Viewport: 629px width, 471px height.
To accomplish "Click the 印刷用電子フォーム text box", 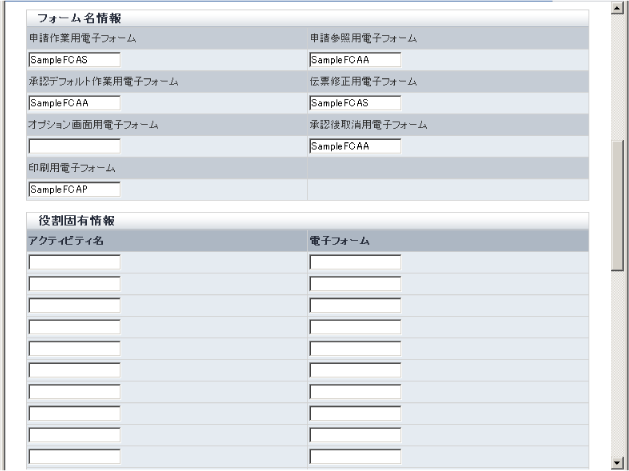I will pyautogui.click(x=74, y=189).
